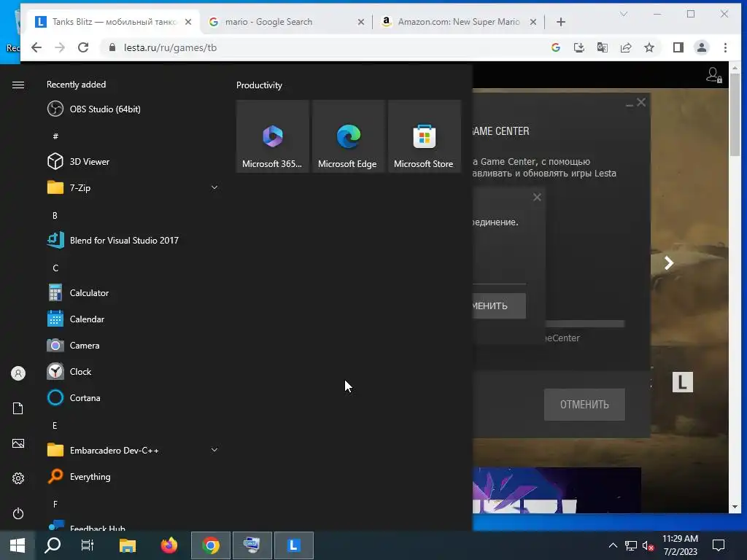Open Documents from Start sidebar
Image resolution: width=747 pixels, height=560 pixels.
[18, 408]
